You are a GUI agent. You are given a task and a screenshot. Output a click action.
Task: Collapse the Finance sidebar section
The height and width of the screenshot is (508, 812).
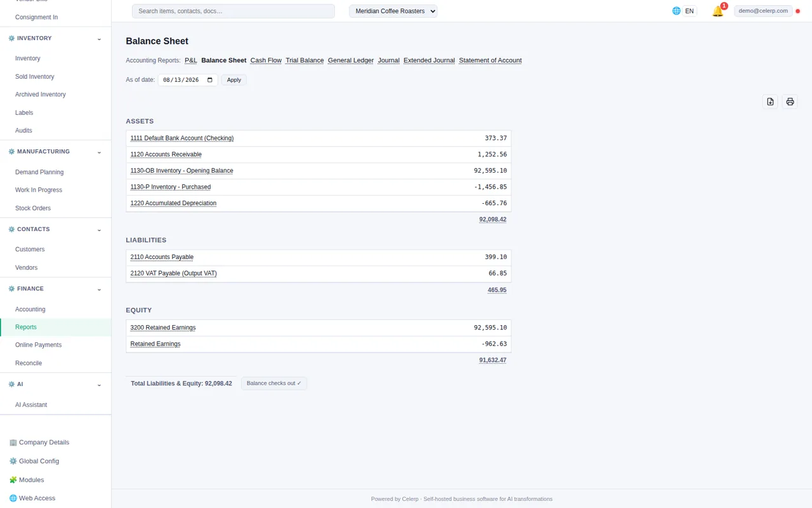pyautogui.click(x=99, y=289)
